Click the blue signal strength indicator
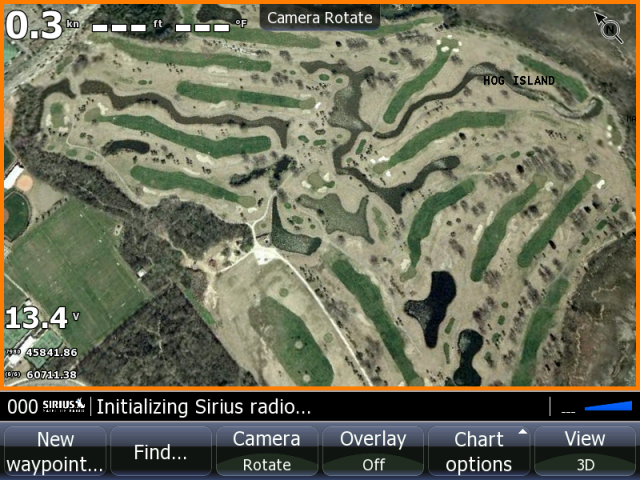Viewport: 640px width, 480px height. click(608, 406)
